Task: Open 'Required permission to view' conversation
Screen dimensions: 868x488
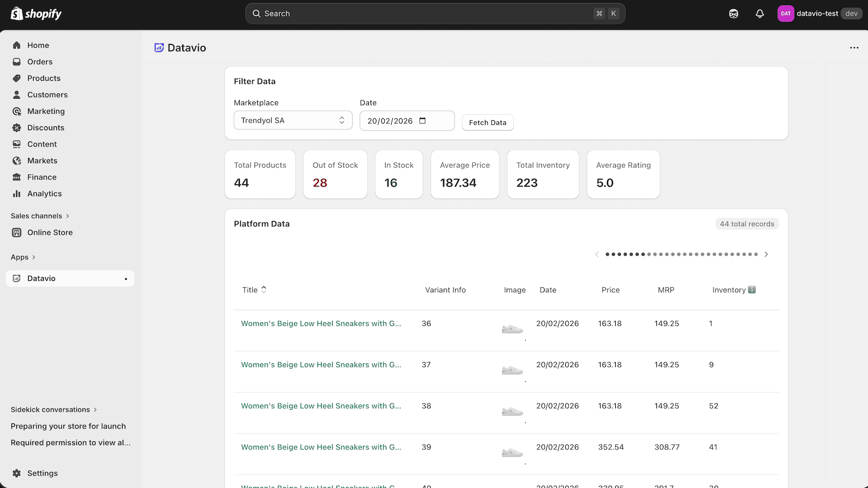Action: tap(71, 442)
